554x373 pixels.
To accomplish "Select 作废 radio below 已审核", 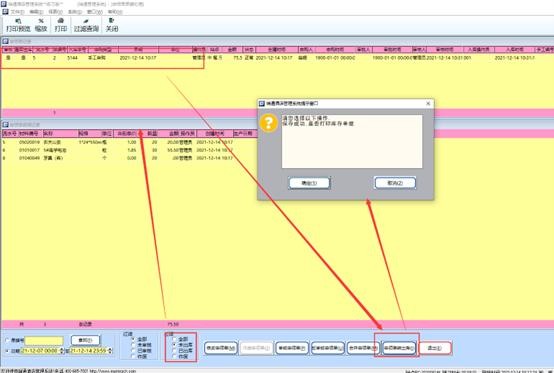I will pyautogui.click(x=134, y=356).
